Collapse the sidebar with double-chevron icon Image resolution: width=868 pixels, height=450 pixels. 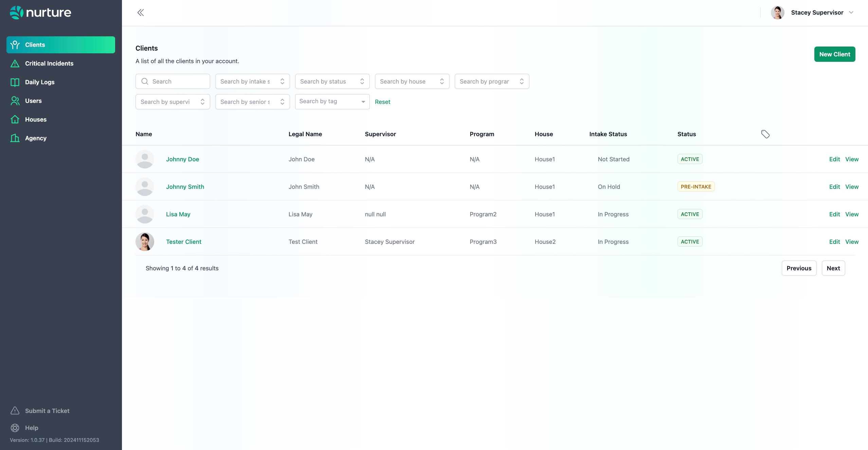pos(141,13)
